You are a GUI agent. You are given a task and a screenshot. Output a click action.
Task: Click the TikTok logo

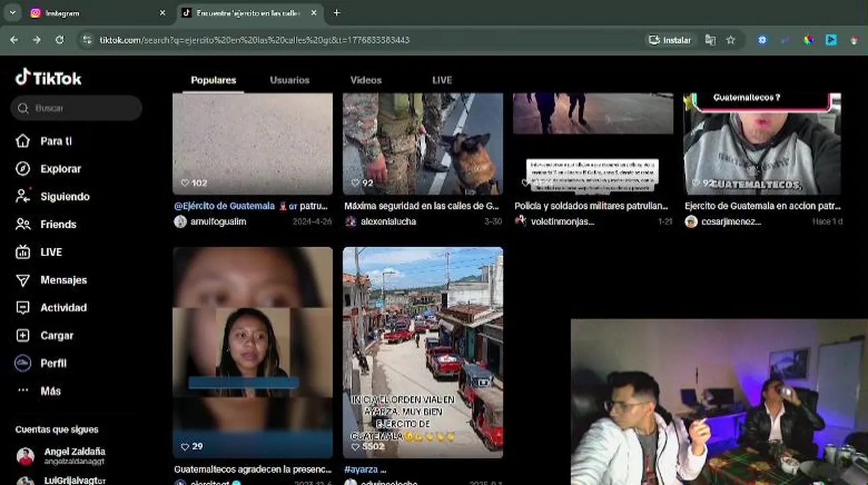click(49, 78)
